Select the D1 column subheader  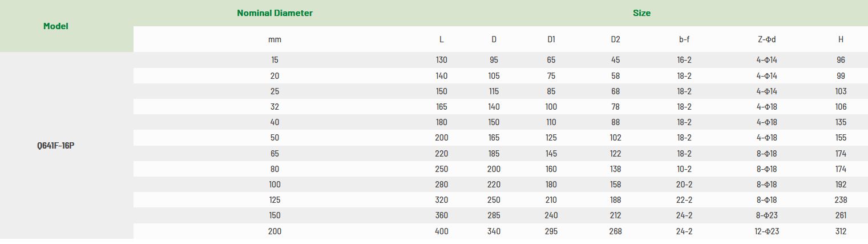(x=551, y=39)
